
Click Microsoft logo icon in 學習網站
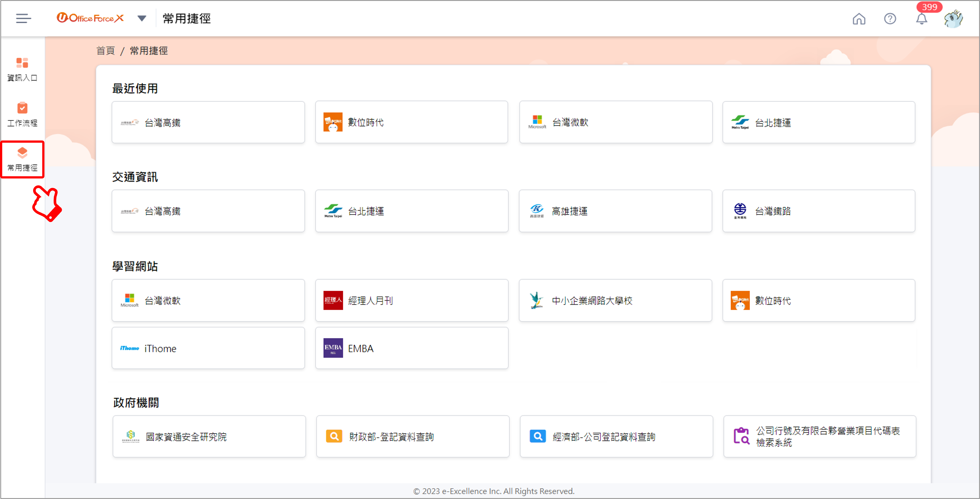(x=129, y=300)
